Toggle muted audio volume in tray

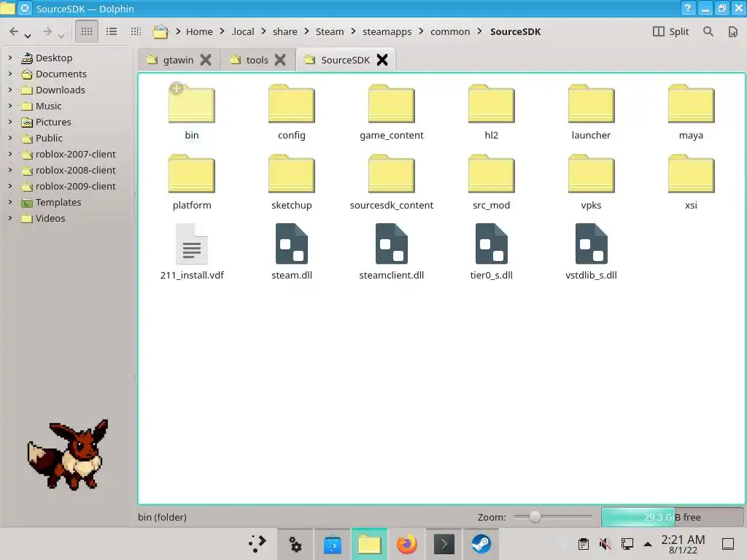point(605,544)
